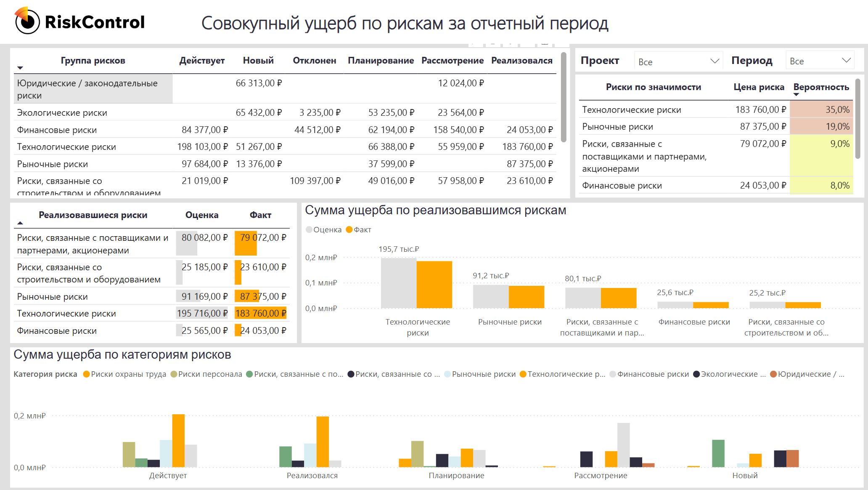Click sort arrow under Группа рисков header
The width and height of the screenshot is (868, 490).
20,68
